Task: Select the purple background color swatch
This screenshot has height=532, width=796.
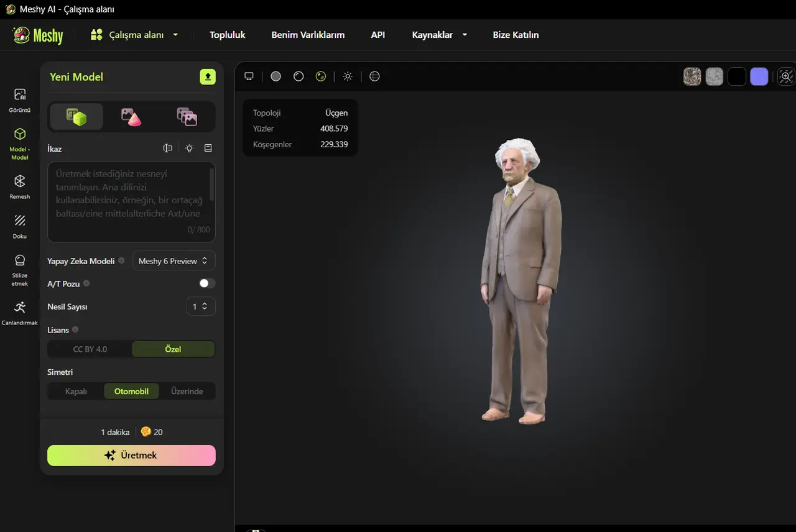Action: coord(759,76)
